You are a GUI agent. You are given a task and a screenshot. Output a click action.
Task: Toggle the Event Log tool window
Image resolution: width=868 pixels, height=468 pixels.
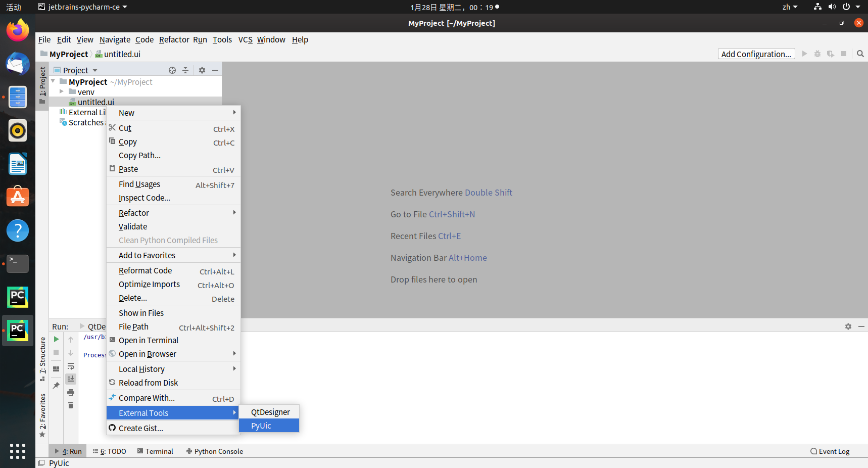point(830,451)
